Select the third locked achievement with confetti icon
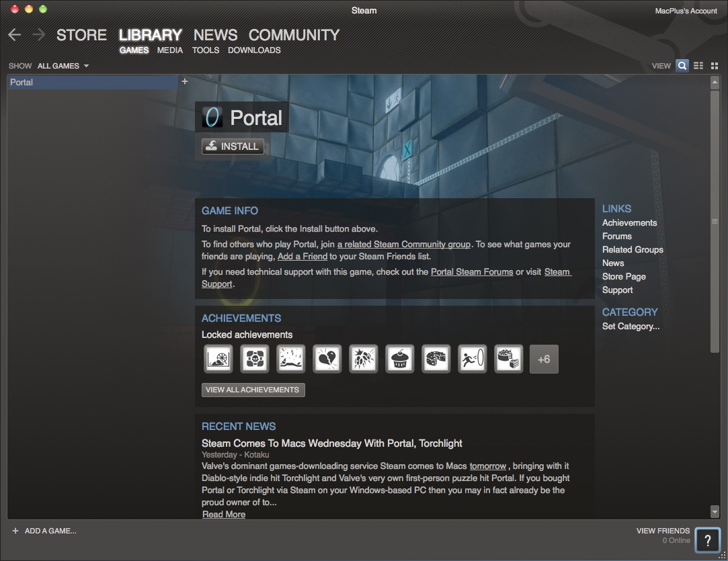728x561 pixels. pos(290,359)
